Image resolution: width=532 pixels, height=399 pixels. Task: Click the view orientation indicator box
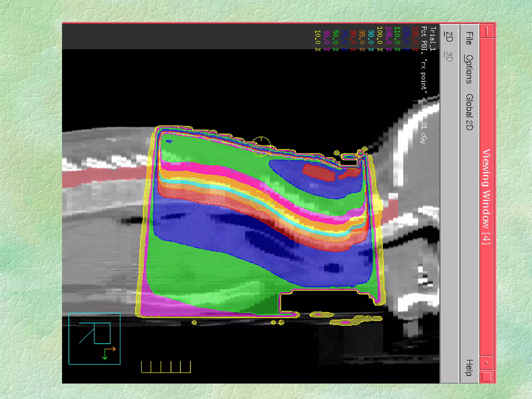click(94, 338)
